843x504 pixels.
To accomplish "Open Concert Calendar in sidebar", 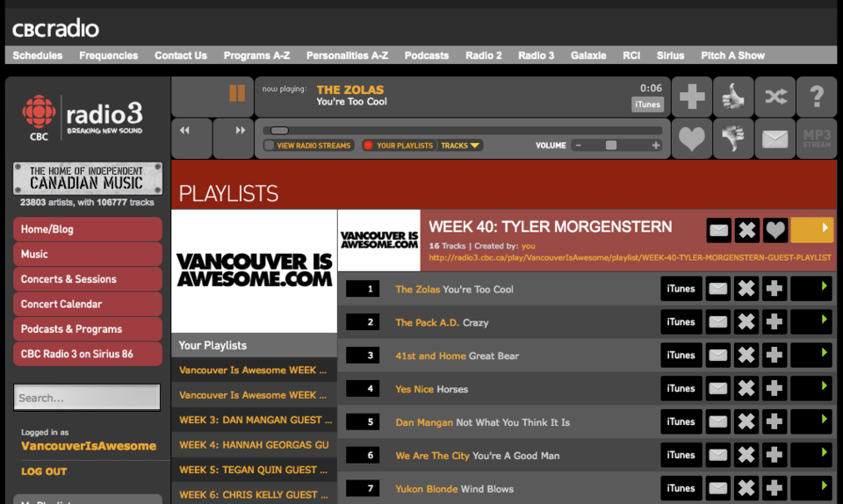I will pos(88,304).
